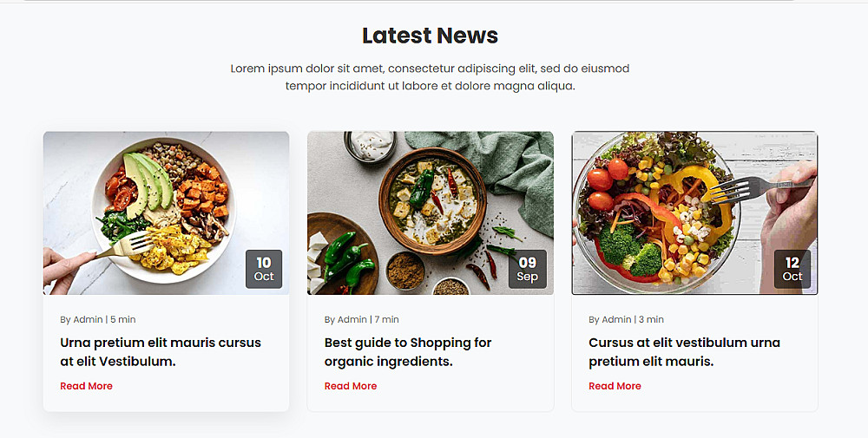The height and width of the screenshot is (438, 868).
Task: Click 'By Admin | 3 min' byline
Action: pos(626,320)
